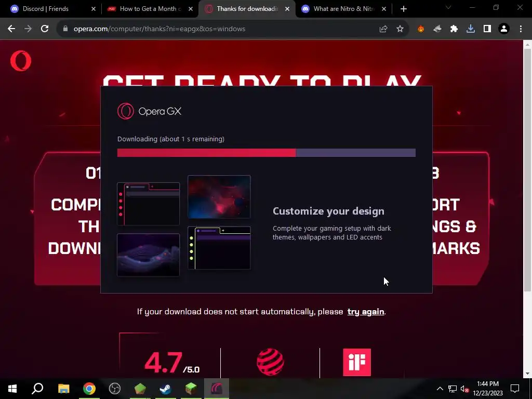Open a new browser tab

403,9
